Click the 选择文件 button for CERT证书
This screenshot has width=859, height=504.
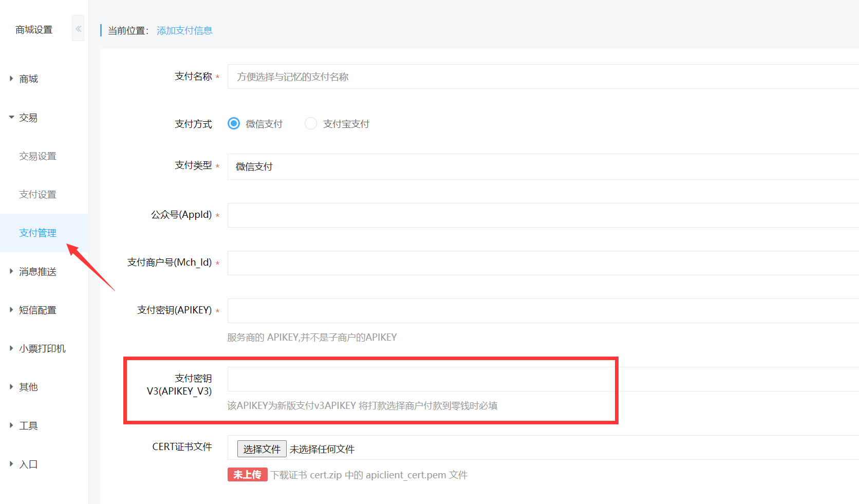(x=262, y=449)
